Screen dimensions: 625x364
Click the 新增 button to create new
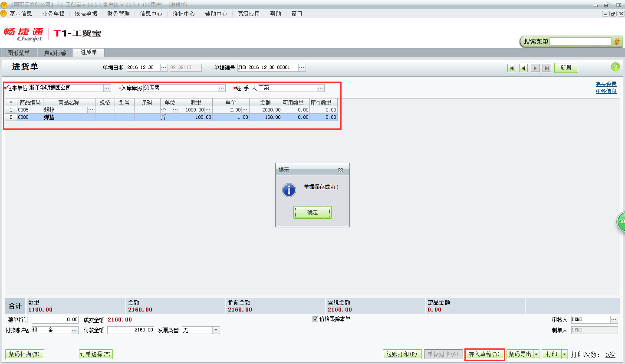[566, 68]
